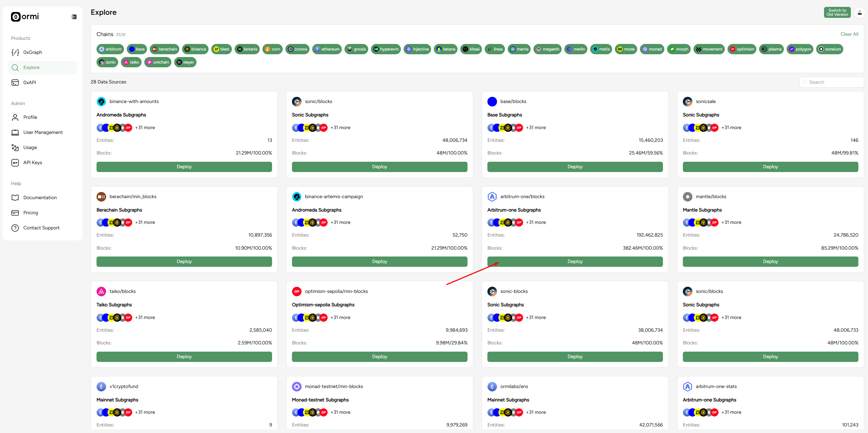Viewport: 868px width, 433px height.
Task: Open API Keys in sidebar
Action: tap(33, 162)
